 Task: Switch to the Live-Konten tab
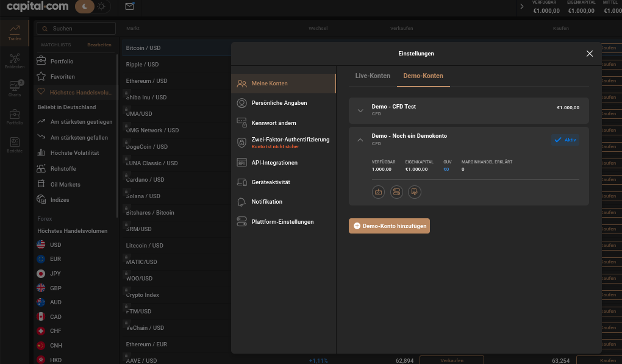tap(373, 76)
